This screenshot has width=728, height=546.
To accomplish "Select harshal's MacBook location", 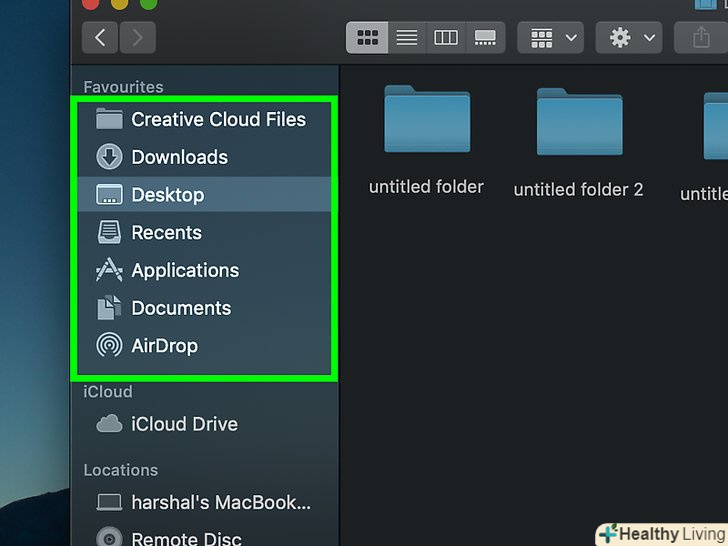I will click(x=204, y=502).
